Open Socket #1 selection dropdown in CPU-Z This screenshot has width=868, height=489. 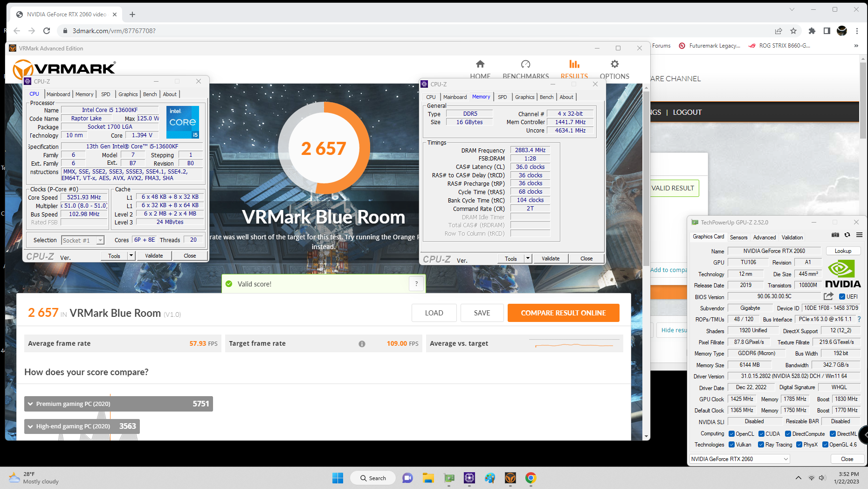point(83,240)
